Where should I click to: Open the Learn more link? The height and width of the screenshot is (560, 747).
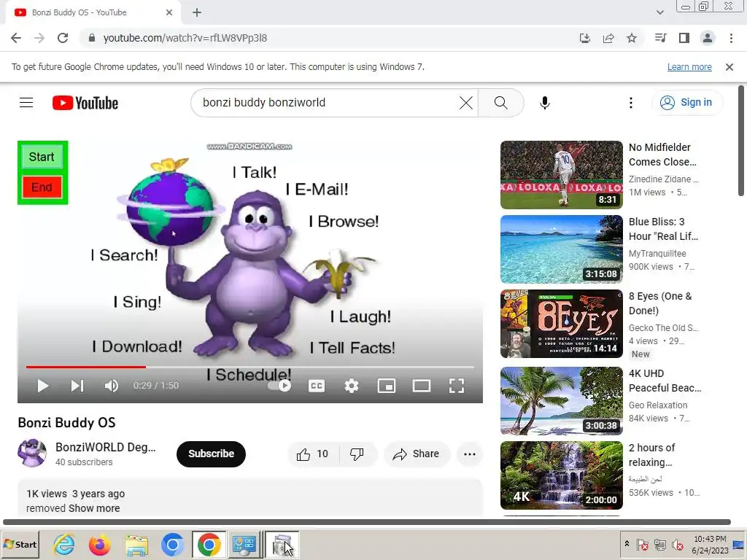[689, 67]
